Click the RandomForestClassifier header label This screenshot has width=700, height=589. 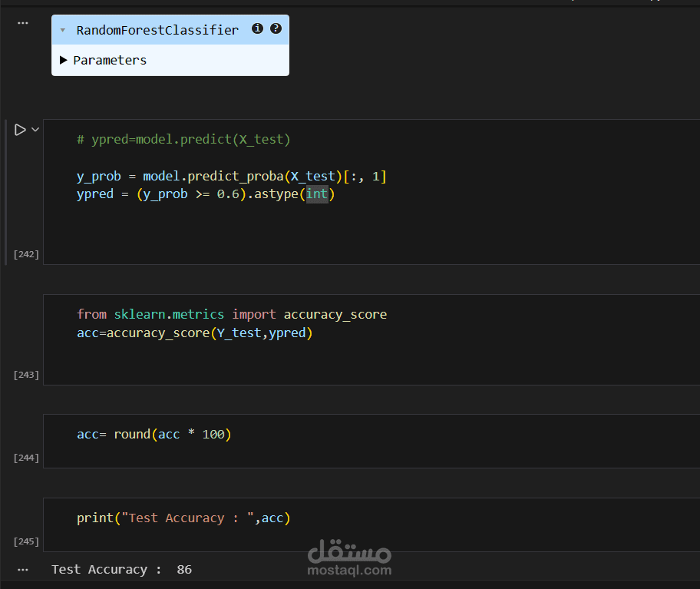tap(157, 31)
